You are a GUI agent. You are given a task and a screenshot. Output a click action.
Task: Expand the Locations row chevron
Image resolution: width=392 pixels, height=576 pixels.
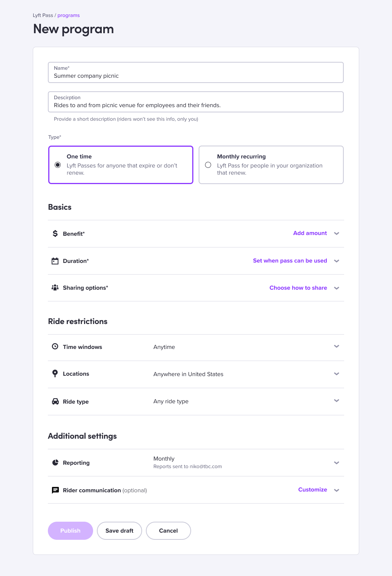coord(337,374)
